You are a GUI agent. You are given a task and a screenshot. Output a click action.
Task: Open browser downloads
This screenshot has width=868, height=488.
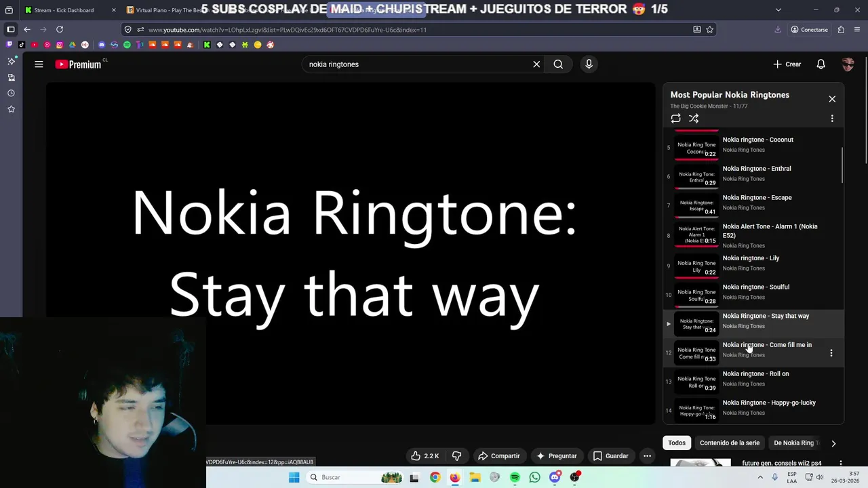point(778,30)
